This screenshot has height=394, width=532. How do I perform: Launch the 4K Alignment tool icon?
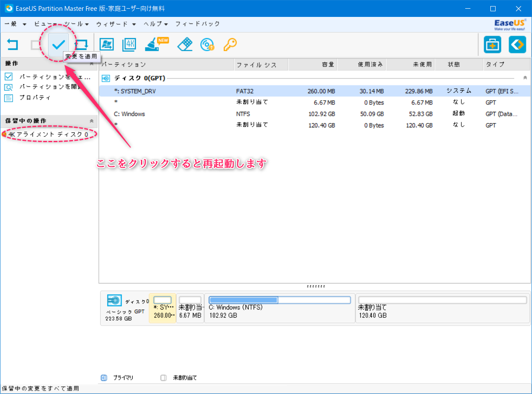(x=129, y=44)
